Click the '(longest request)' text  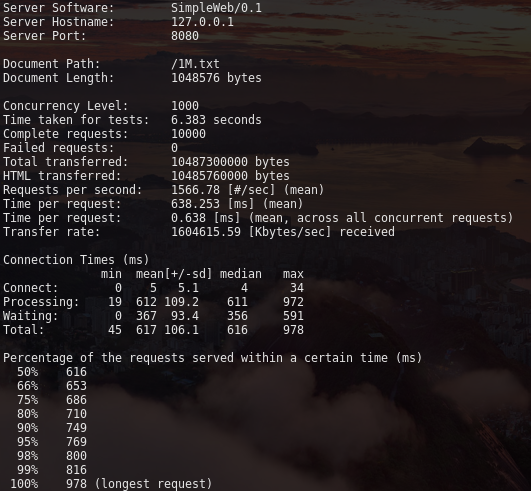coord(153,484)
